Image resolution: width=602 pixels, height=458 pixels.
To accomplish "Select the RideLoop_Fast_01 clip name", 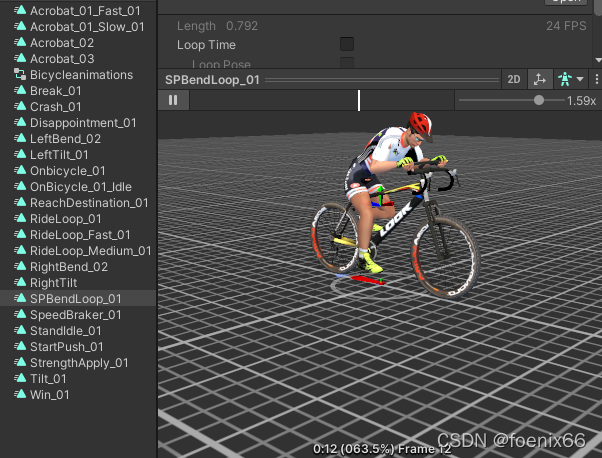I will 80,235.
